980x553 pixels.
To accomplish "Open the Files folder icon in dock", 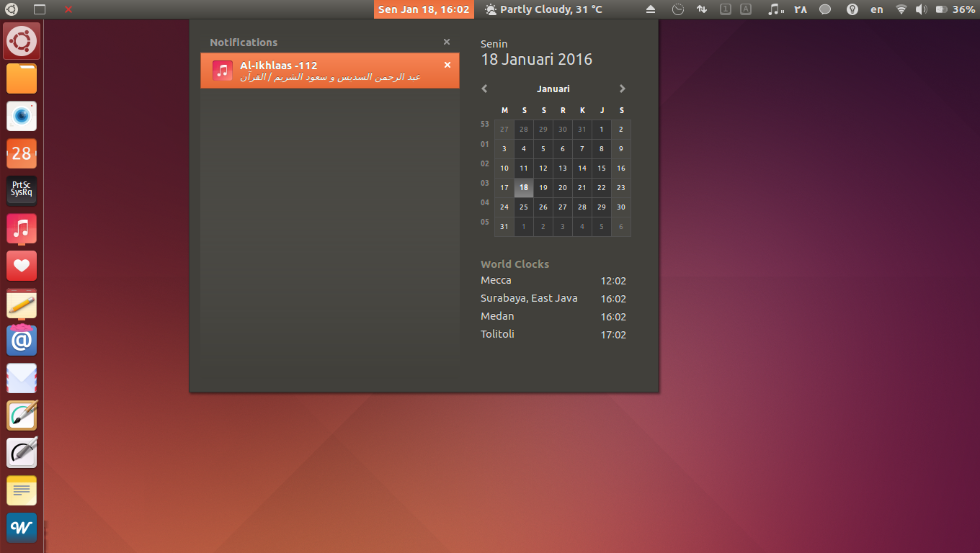I will pyautogui.click(x=22, y=78).
